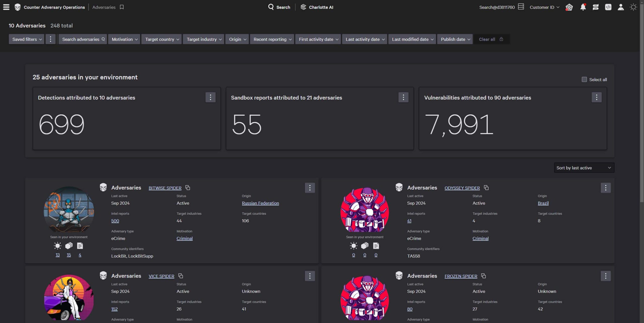The height and width of the screenshot is (323, 644).
Task: Open the Sort by last active dropdown
Action: coord(584,168)
